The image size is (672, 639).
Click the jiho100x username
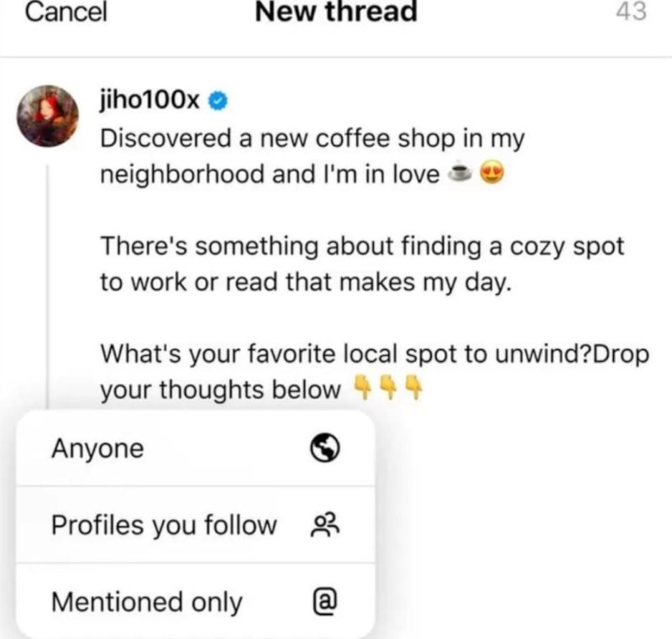pos(150,101)
